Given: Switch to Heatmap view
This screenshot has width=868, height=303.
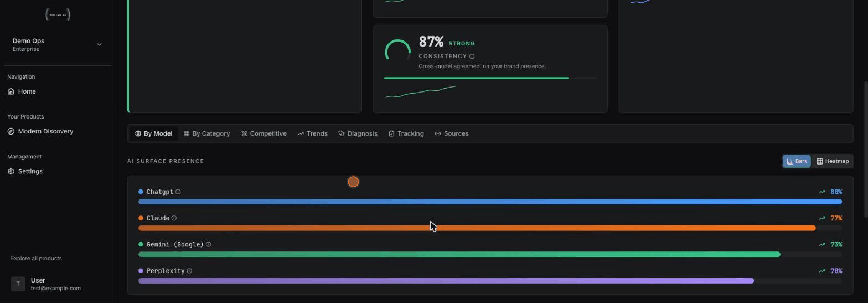Looking at the screenshot, I should click(x=833, y=161).
